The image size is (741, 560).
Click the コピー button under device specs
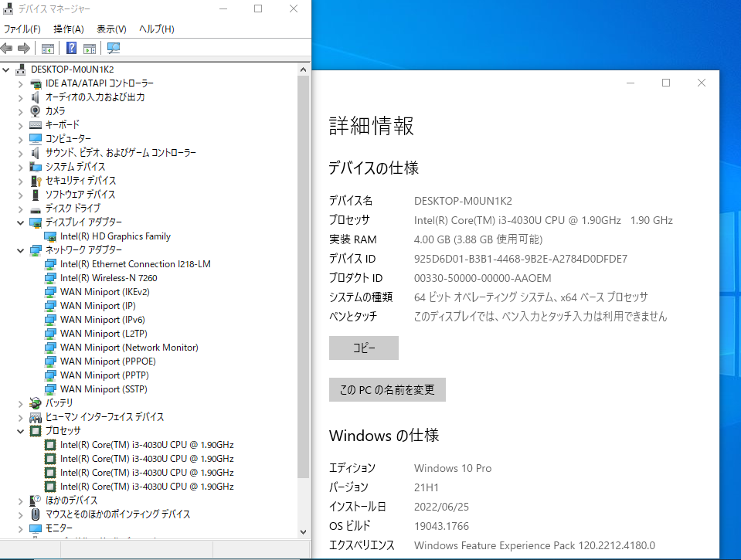point(364,348)
